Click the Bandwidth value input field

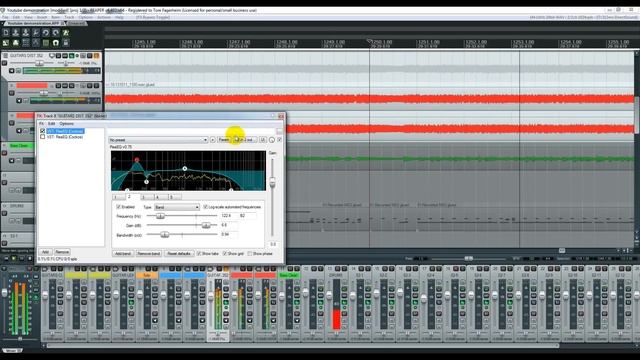[x=229, y=234]
